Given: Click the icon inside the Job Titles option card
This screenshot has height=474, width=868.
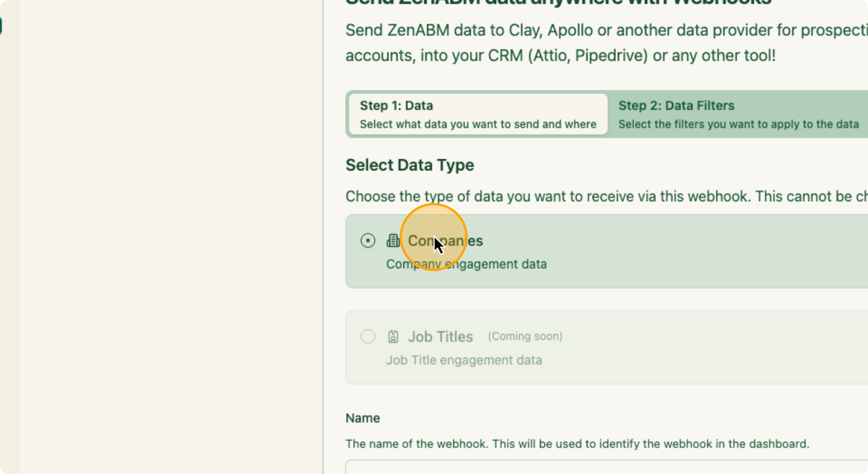Looking at the screenshot, I should pyautogui.click(x=393, y=336).
